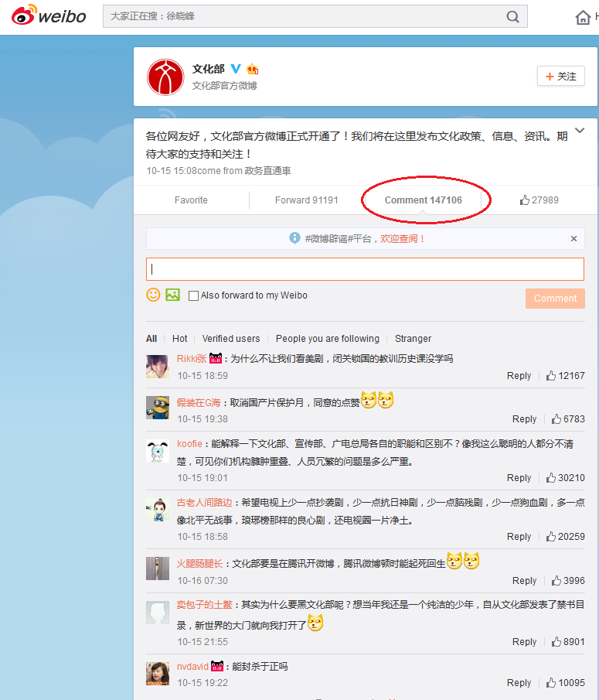Click the 文化部 account name
This screenshot has height=700, width=599.
click(208, 69)
